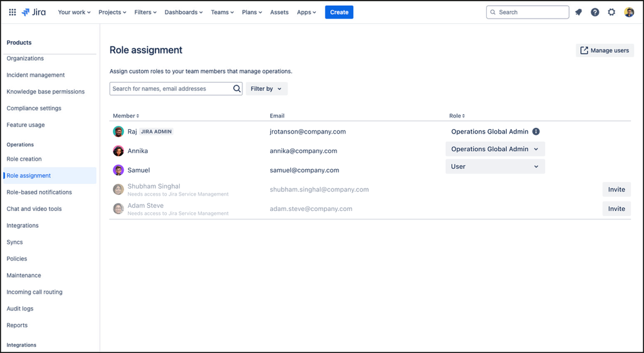Open the notifications icon in header

tap(578, 12)
